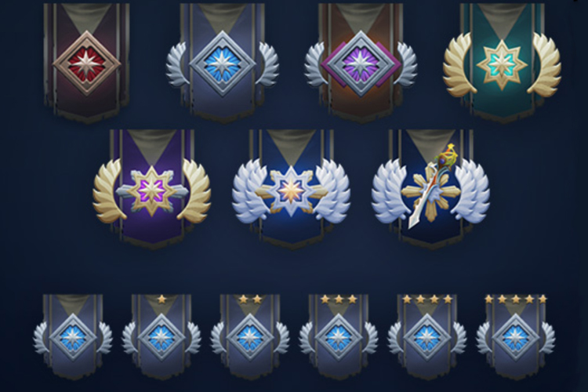588x392 pixels.
Task: Click the row of four gold stars
Action: [x=427, y=299]
